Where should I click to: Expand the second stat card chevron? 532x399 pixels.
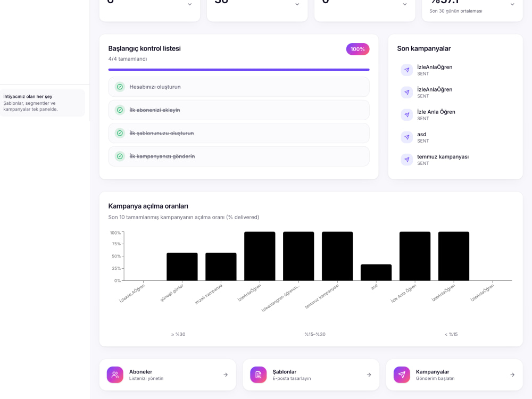coord(297,4)
